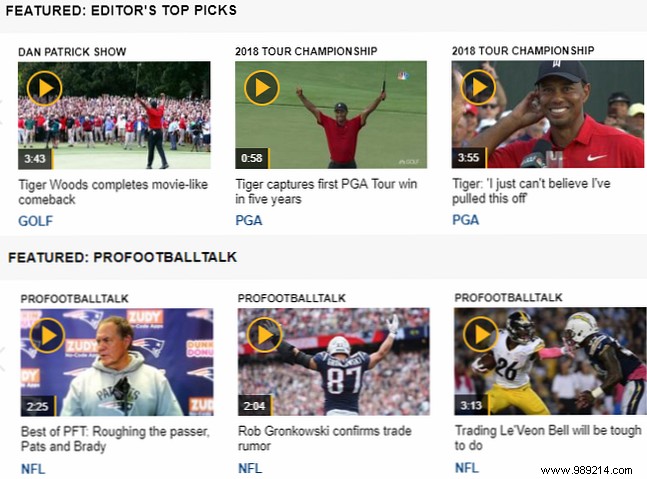The height and width of the screenshot is (479, 647).
Task: Open the PGA link under Tiger quote headline
Action: coord(465,219)
